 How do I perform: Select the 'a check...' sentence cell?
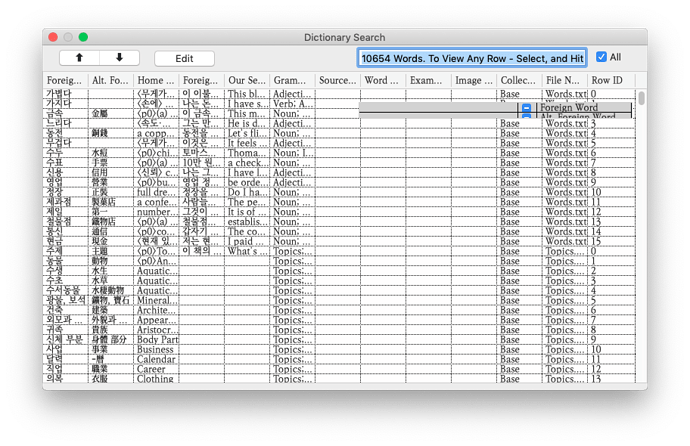(247, 163)
